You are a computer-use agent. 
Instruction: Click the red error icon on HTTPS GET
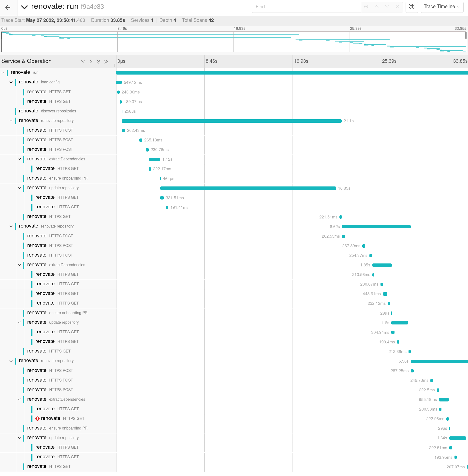tap(37, 418)
